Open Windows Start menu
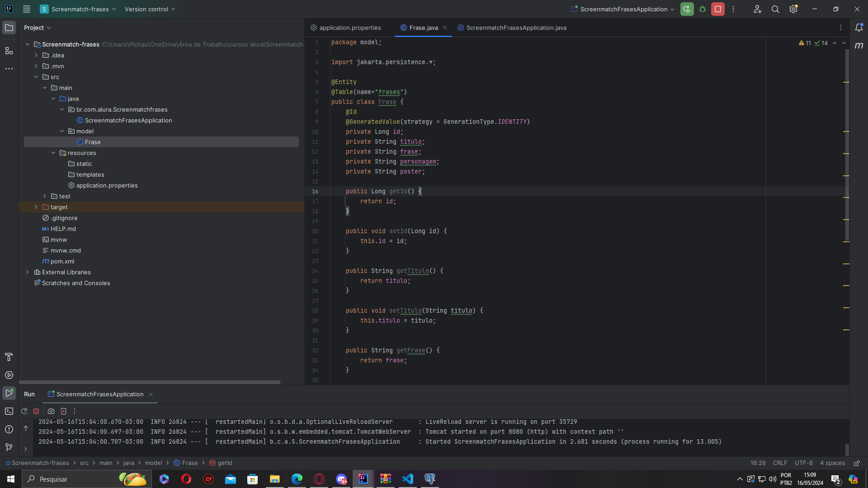 (x=11, y=479)
